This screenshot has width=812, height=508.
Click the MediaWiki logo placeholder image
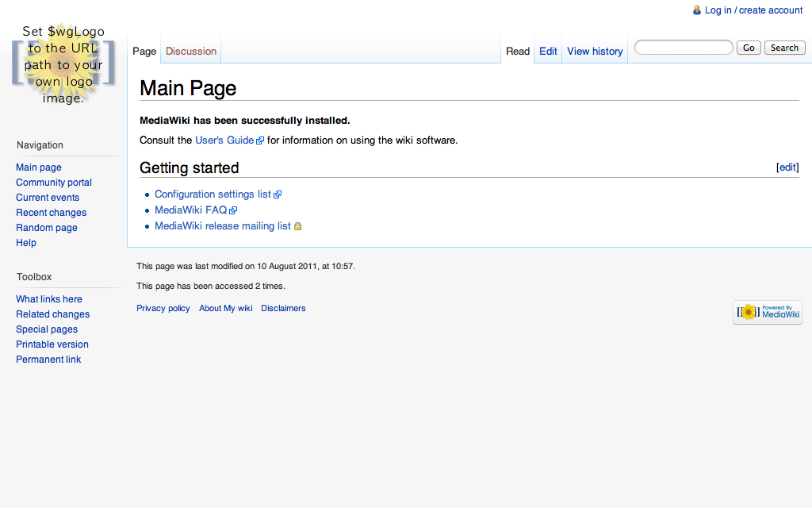pyautogui.click(x=63, y=64)
